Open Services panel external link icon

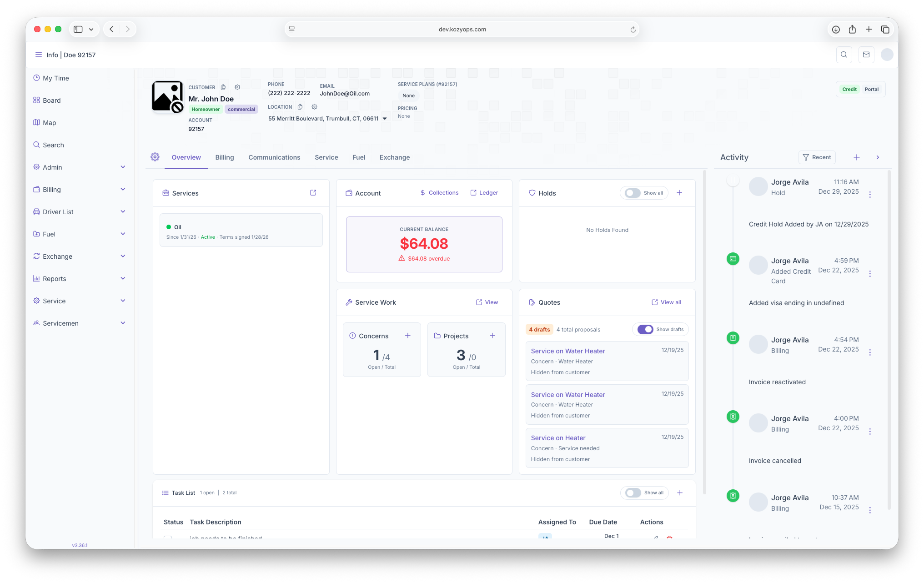tap(313, 193)
